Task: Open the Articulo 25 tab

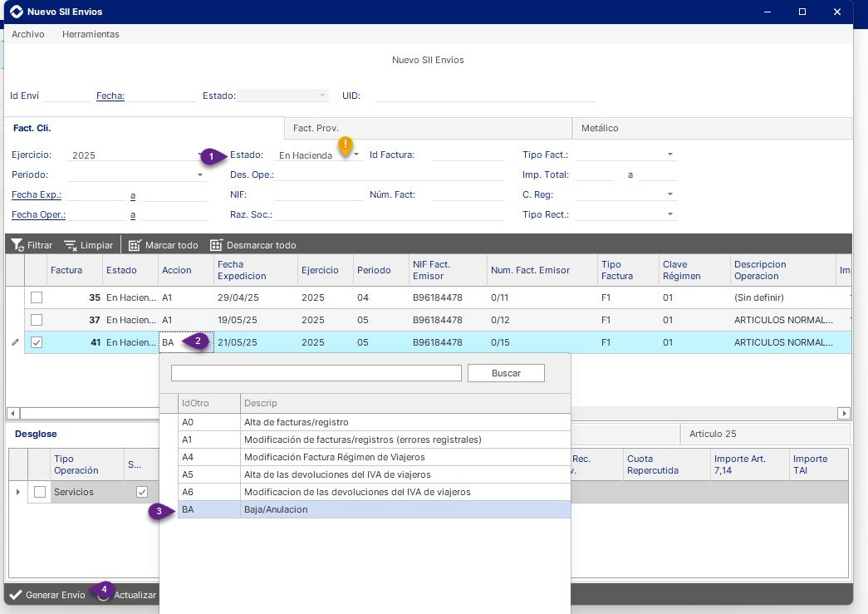Action: click(764, 434)
